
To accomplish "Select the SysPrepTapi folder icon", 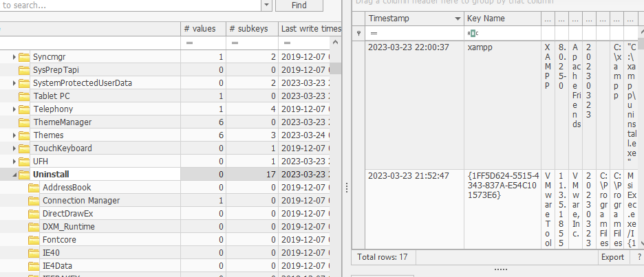I will [25, 69].
